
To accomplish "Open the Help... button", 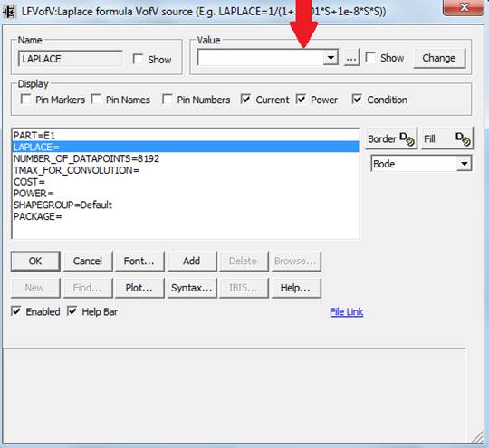I will click(x=296, y=288).
